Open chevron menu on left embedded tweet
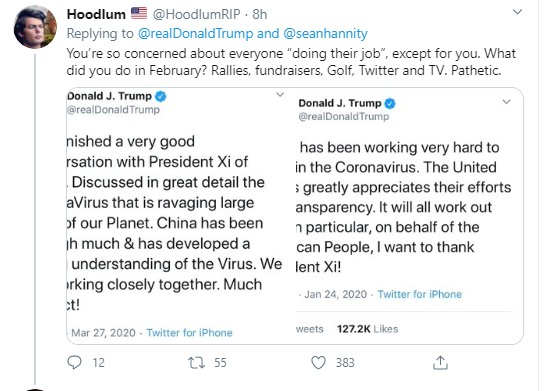The height and width of the screenshot is (391, 545). [x=280, y=94]
